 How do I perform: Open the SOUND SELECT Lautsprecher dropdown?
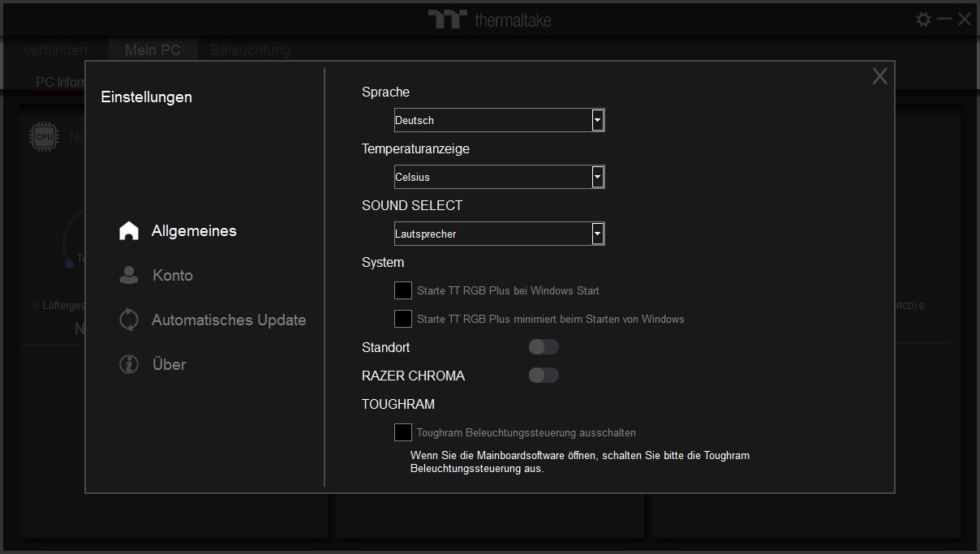[500, 234]
